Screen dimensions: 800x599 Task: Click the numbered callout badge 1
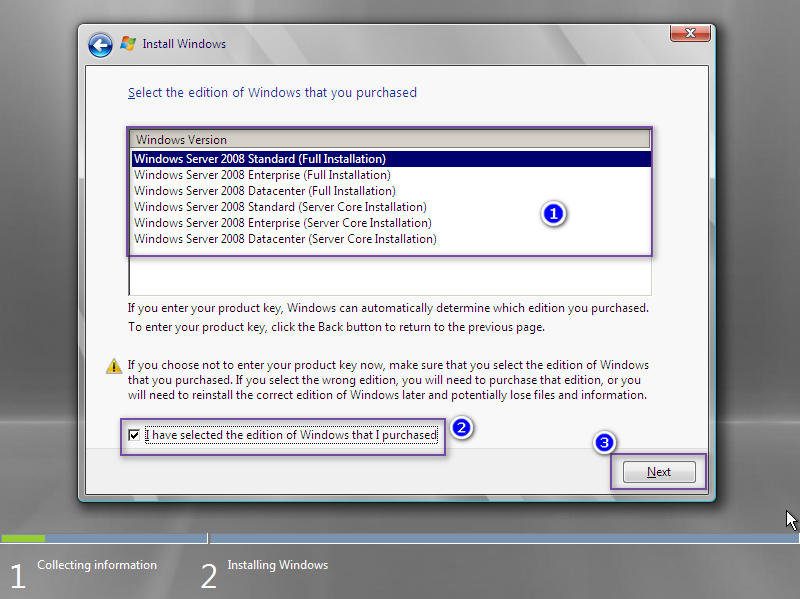click(x=553, y=213)
